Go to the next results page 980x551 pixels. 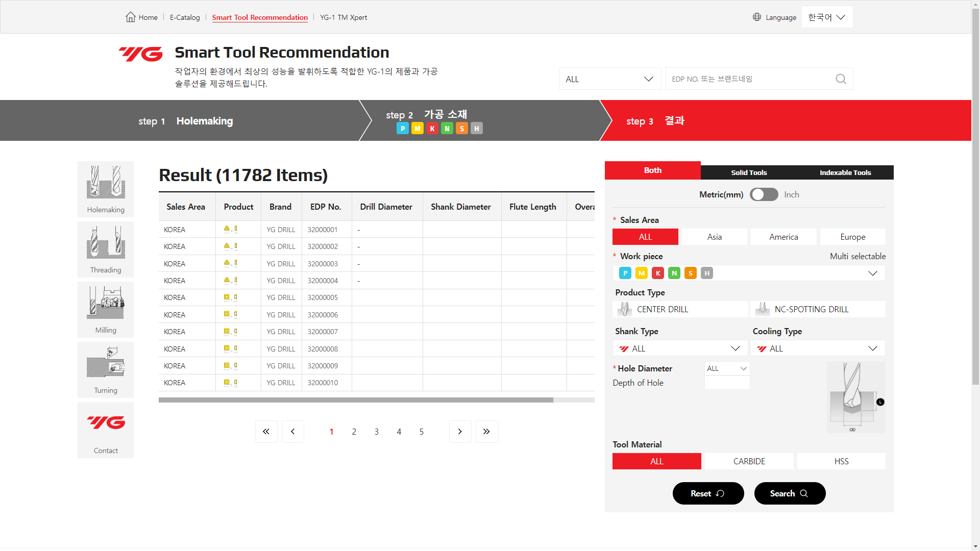click(x=460, y=432)
